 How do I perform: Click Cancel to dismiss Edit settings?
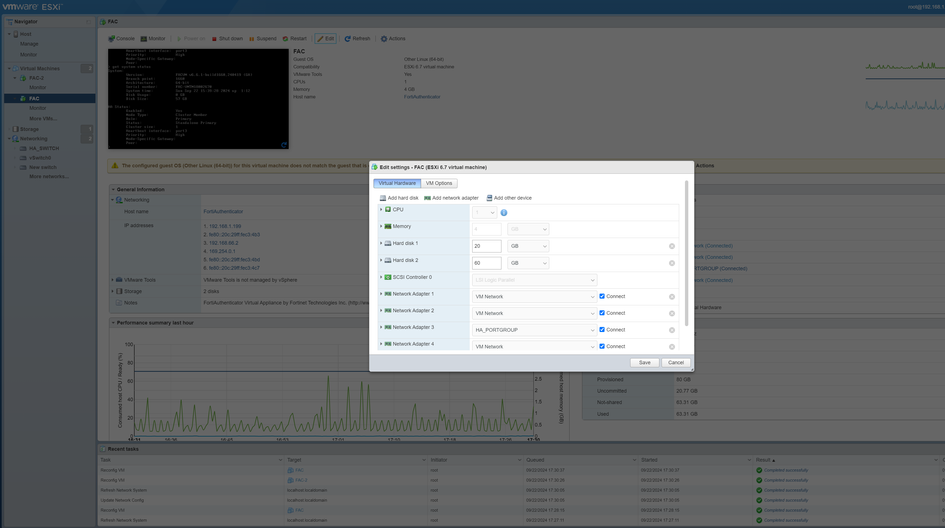pyautogui.click(x=676, y=362)
